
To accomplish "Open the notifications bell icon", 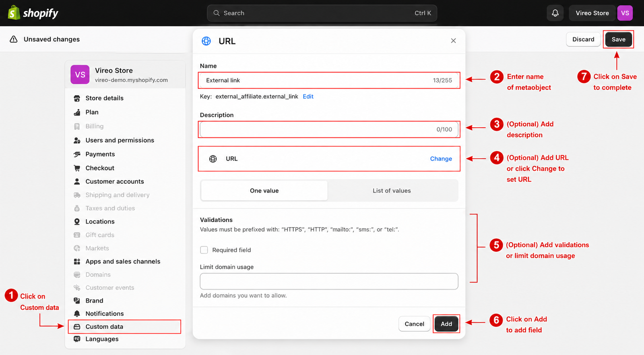I will click(x=555, y=13).
